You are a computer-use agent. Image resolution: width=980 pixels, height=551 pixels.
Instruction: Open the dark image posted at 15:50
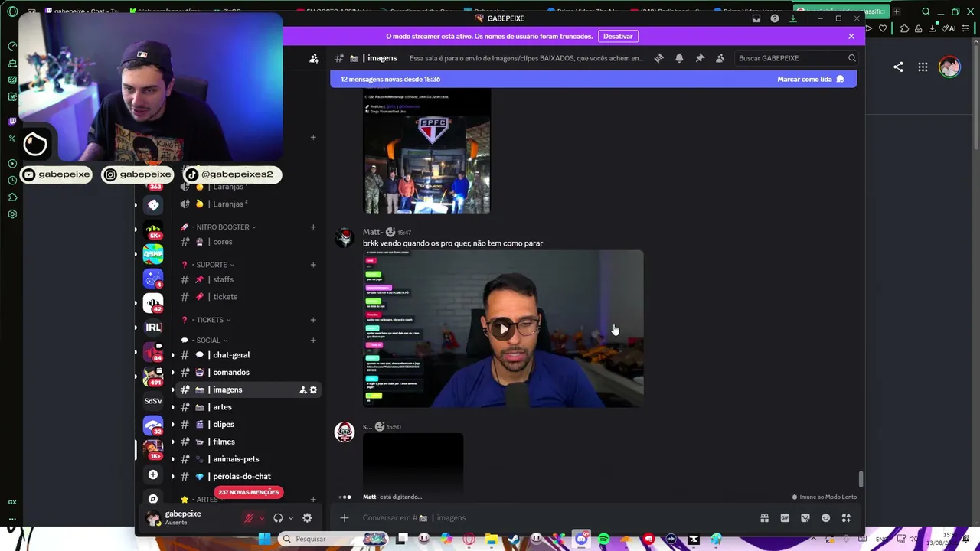[x=413, y=463]
